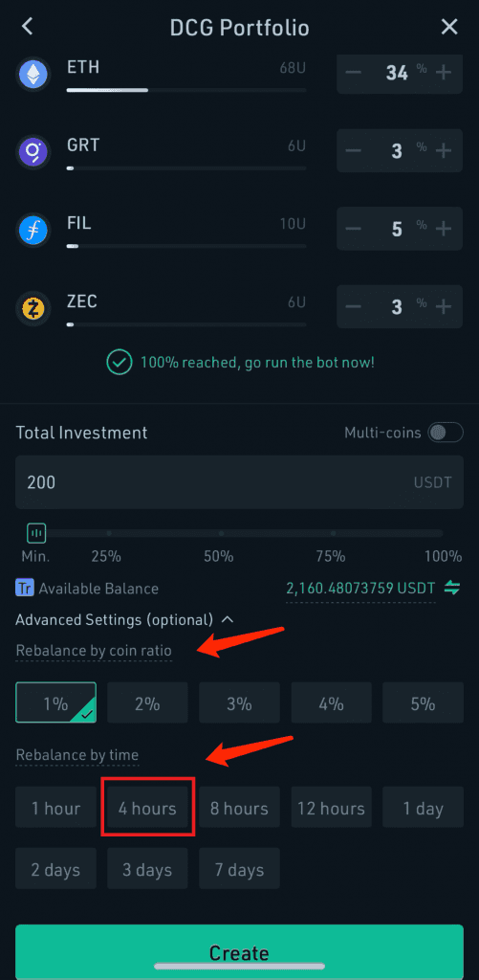The width and height of the screenshot is (479, 980).
Task: Select the 3% coin ratio option
Action: 239,702
